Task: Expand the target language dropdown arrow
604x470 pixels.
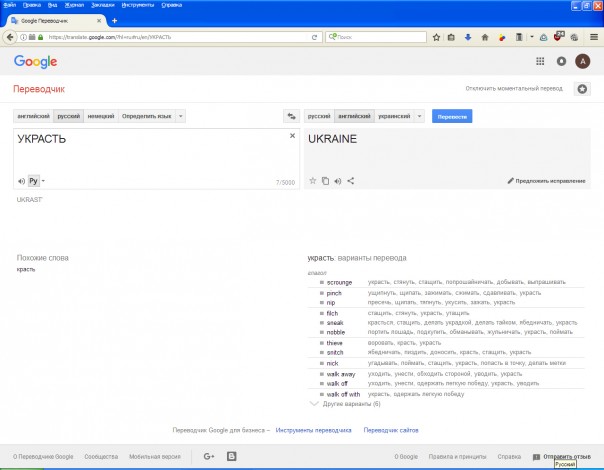Action: (420, 116)
